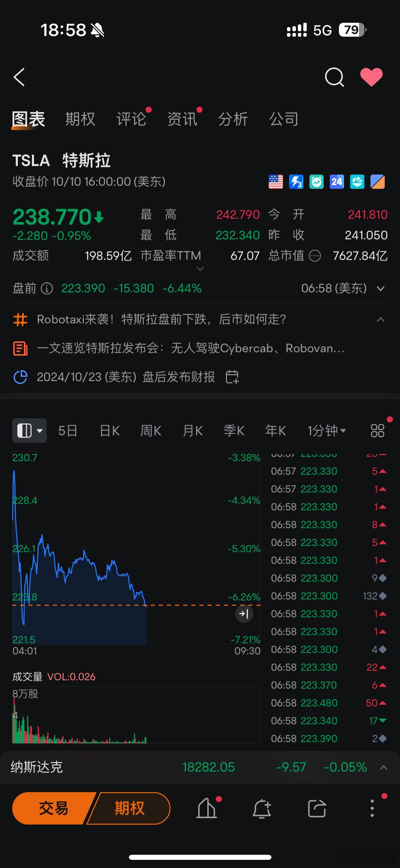400x868 pixels.
Task: Tap the jump-to-latest arrow on chart
Action: point(244,614)
